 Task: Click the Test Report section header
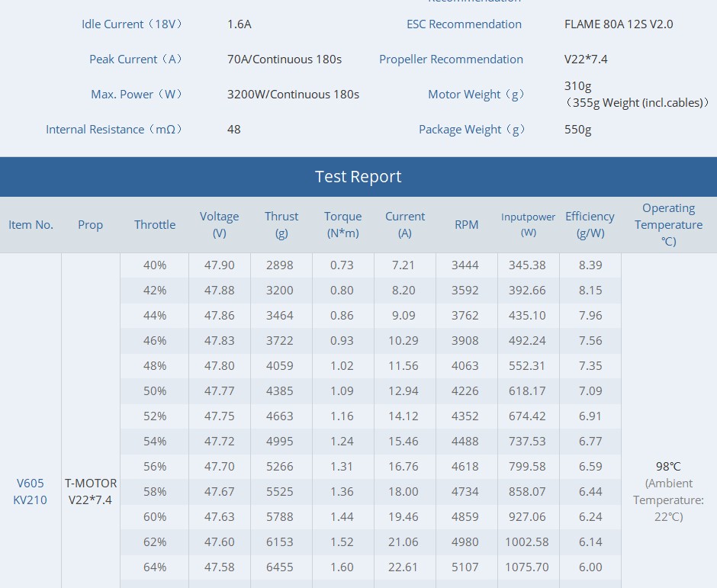pos(358,177)
